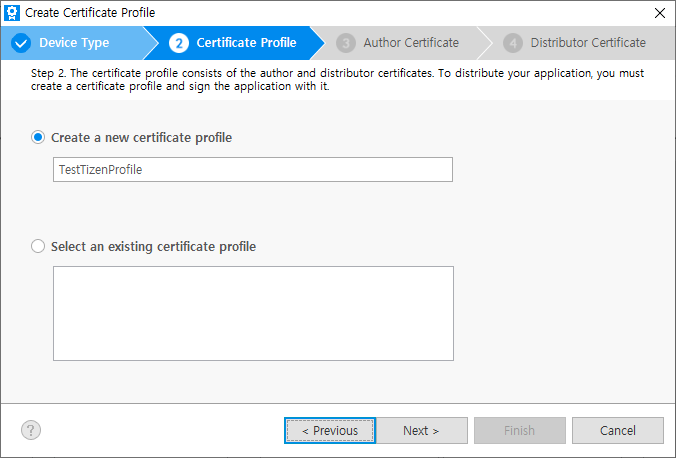Select Create a new certificate profile radio

[38, 138]
